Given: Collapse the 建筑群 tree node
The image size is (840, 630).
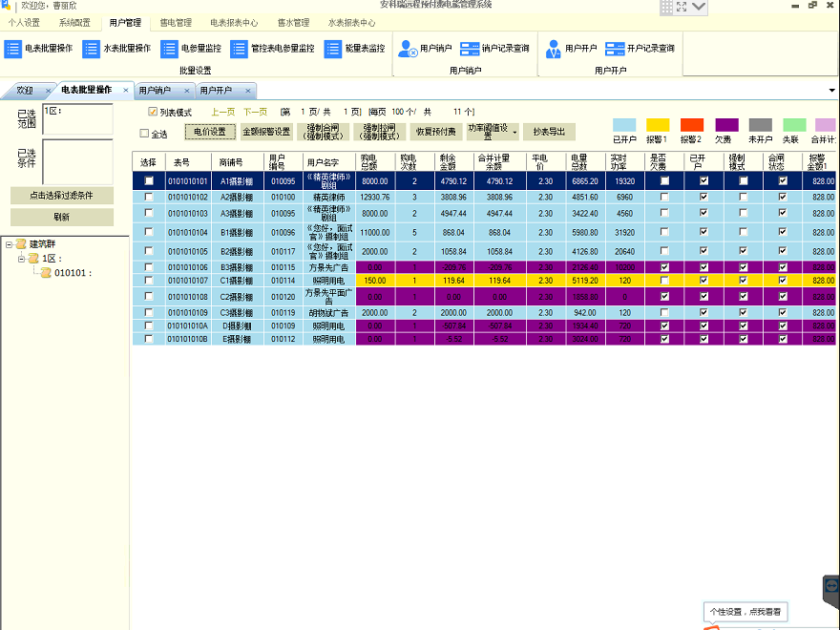Looking at the screenshot, I should pyautogui.click(x=9, y=244).
